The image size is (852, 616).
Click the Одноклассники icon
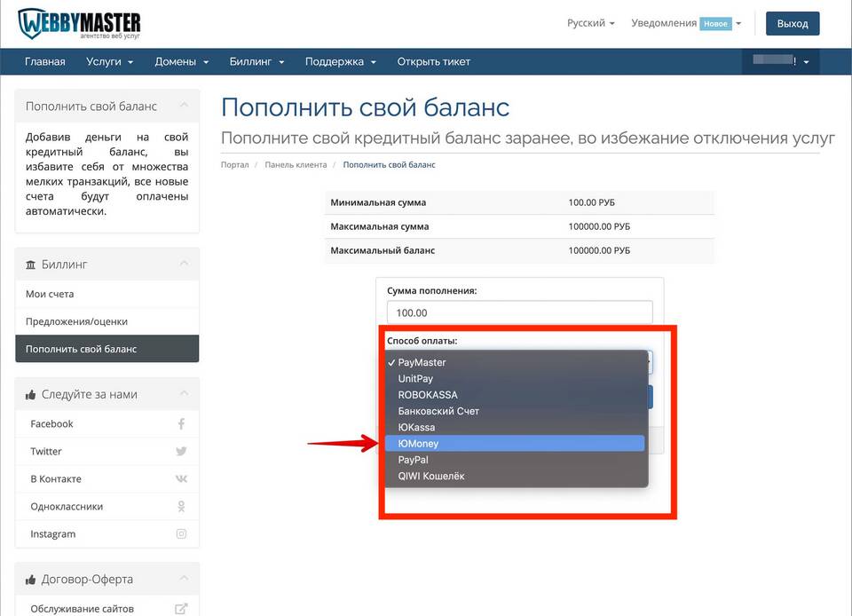point(181,506)
